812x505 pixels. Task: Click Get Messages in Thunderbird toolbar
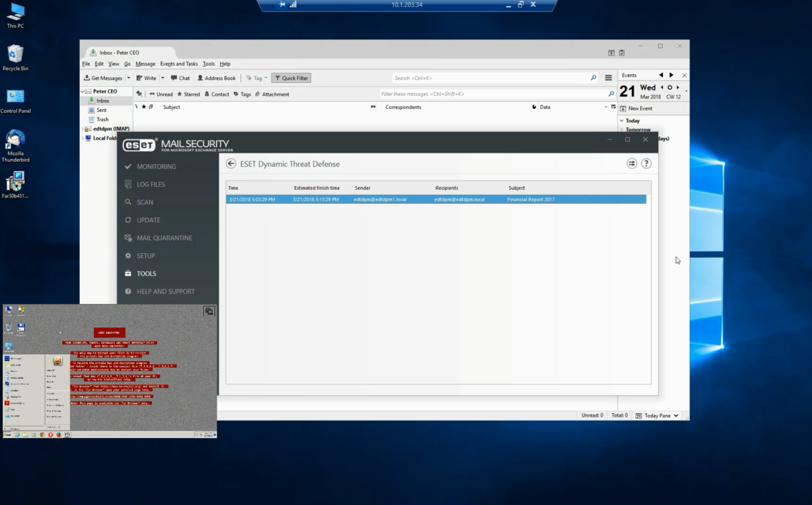[x=103, y=78]
